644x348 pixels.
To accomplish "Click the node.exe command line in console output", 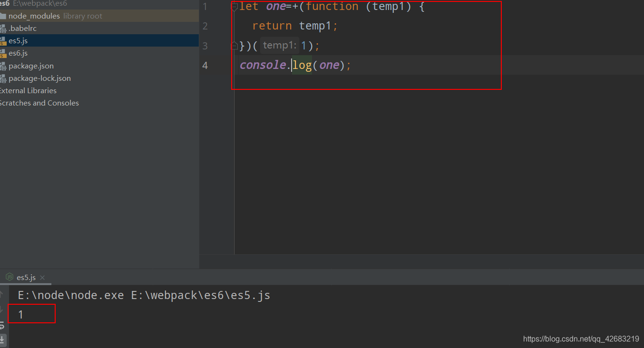I will (x=144, y=295).
